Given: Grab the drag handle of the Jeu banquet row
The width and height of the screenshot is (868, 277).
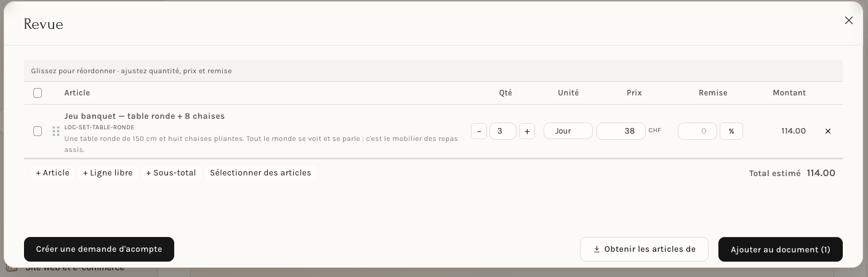Looking at the screenshot, I should point(56,131).
